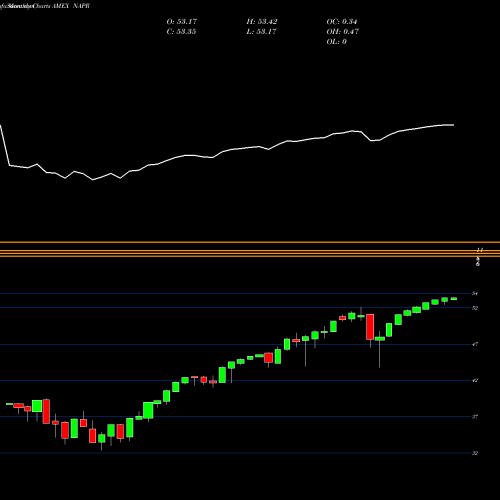Click the end point of the white line chart

(453, 125)
